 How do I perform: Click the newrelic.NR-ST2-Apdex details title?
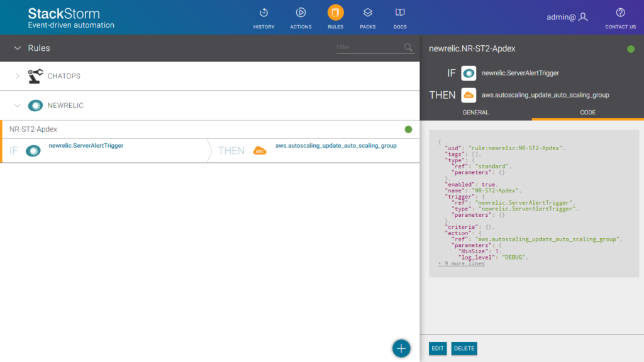pos(472,48)
